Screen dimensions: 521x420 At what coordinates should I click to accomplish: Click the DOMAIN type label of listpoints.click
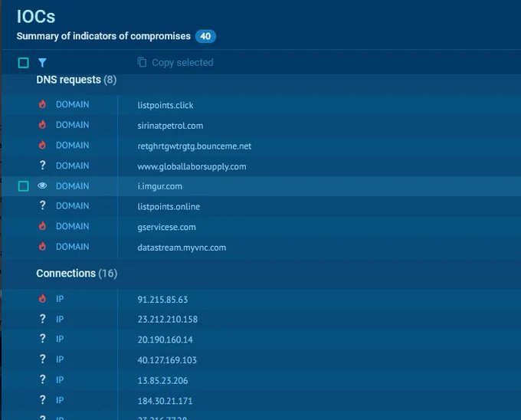(73, 104)
